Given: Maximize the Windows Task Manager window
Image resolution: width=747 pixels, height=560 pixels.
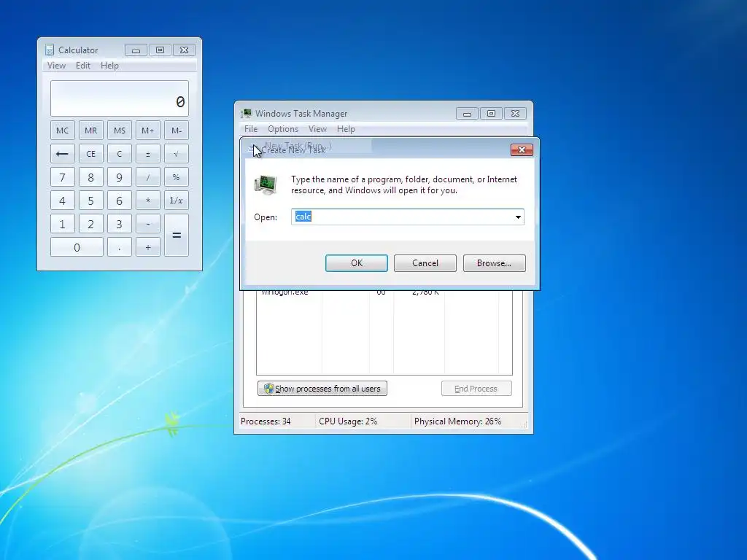Looking at the screenshot, I should tap(491, 113).
